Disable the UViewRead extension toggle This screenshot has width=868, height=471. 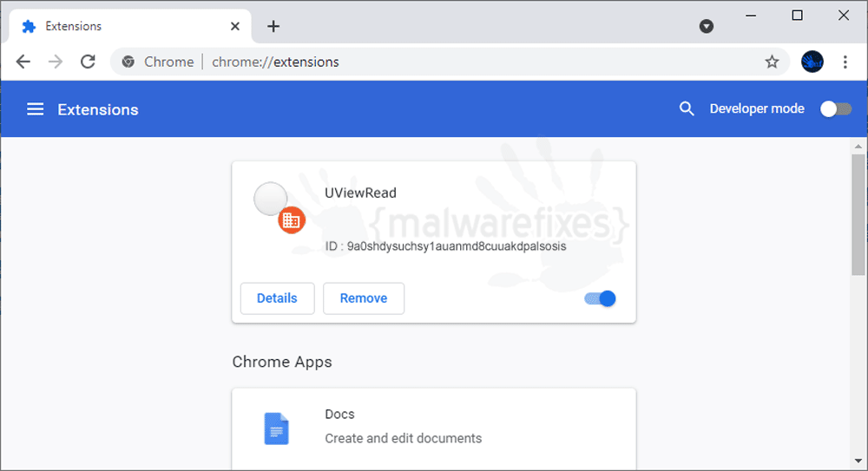click(600, 298)
